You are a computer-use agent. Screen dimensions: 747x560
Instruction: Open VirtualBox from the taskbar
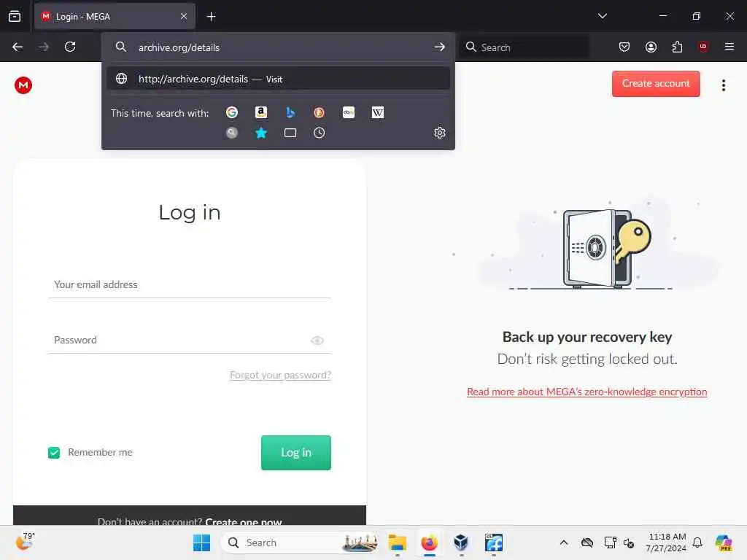coord(461,542)
